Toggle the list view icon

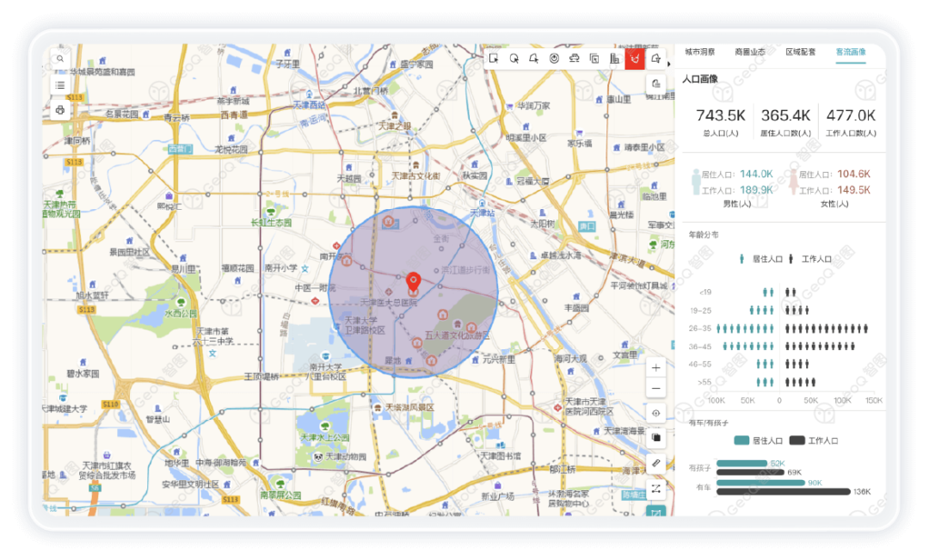coord(60,85)
